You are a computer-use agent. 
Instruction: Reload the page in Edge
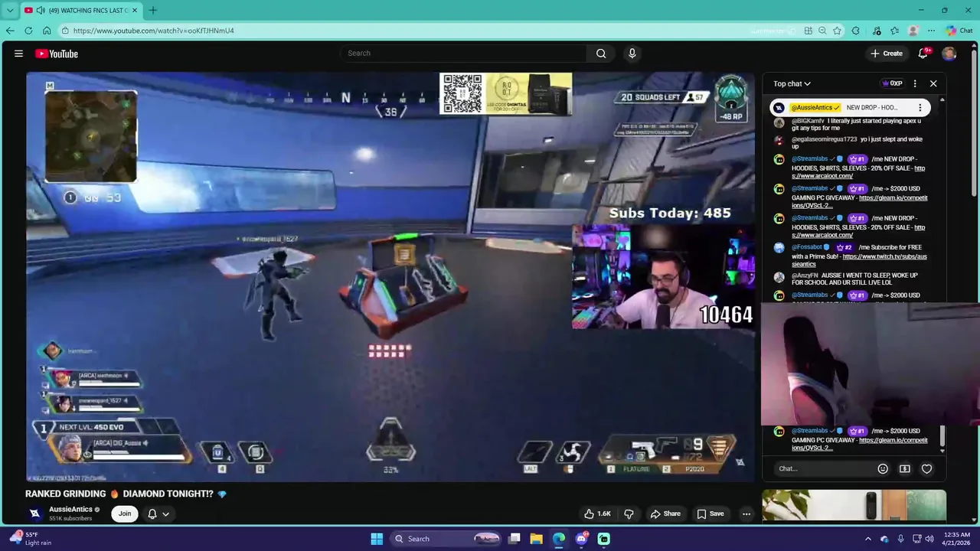pyautogui.click(x=28, y=31)
